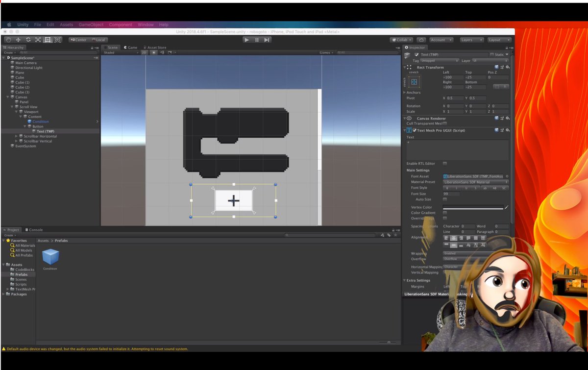The height and width of the screenshot is (370, 588).
Task: Open Canvas Renderer gear menu
Action: pos(508,118)
